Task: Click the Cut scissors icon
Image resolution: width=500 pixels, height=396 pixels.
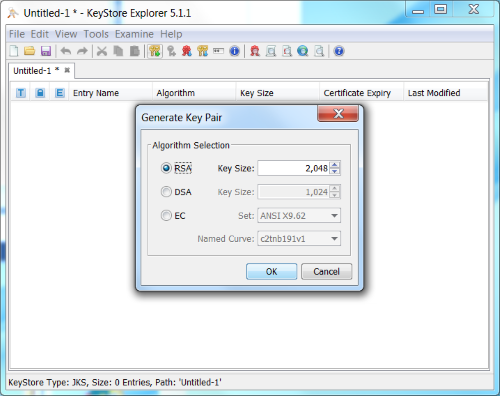Action: 102,51
